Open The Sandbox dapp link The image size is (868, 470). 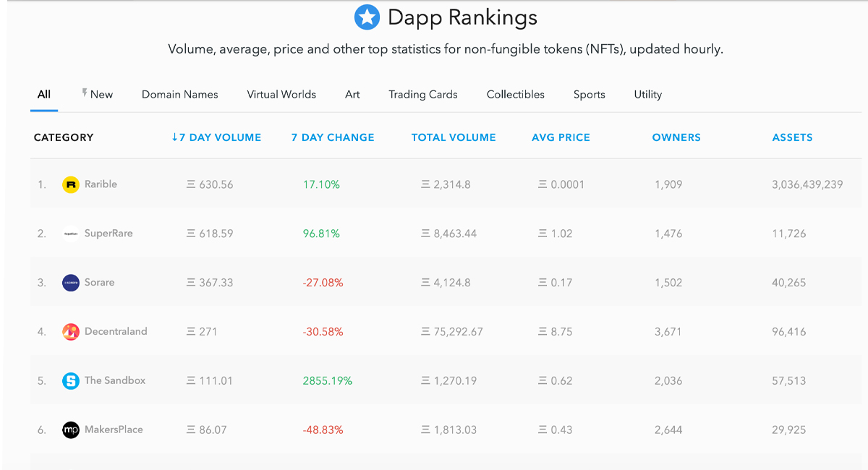coord(115,380)
